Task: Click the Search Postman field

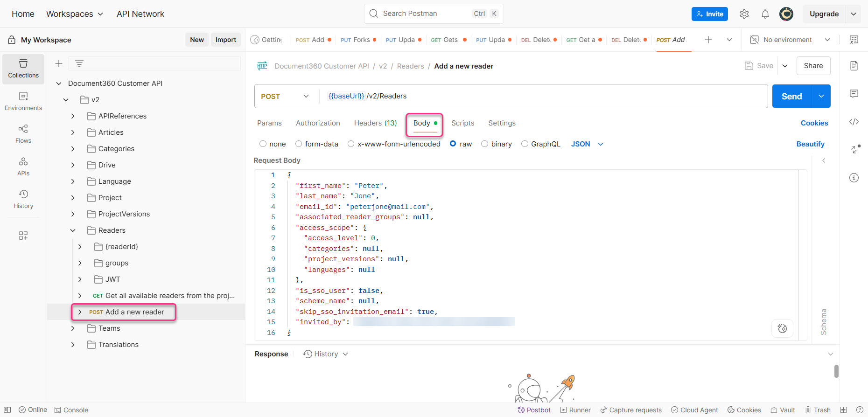Action: point(434,14)
